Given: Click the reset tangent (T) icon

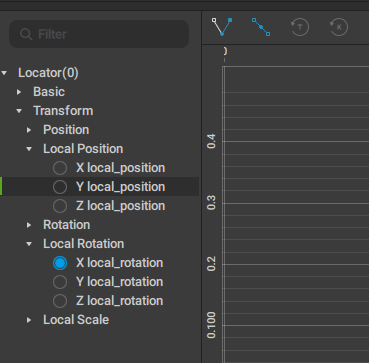Looking at the screenshot, I should [x=300, y=27].
